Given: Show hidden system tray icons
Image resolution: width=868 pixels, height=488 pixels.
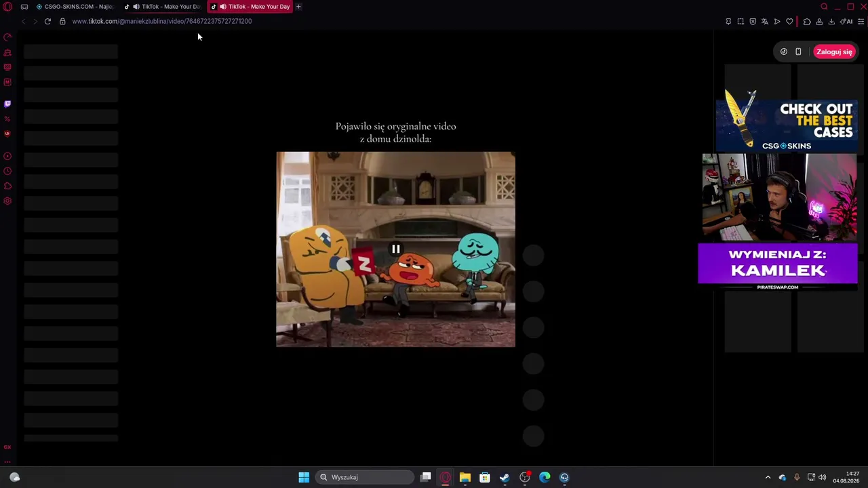Looking at the screenshot, I should (768, 477).
